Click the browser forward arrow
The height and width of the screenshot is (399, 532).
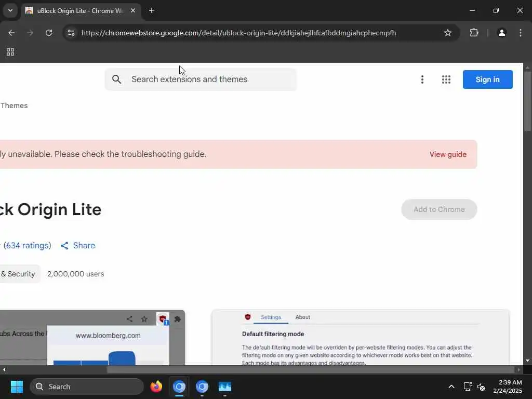click(30, 33)
